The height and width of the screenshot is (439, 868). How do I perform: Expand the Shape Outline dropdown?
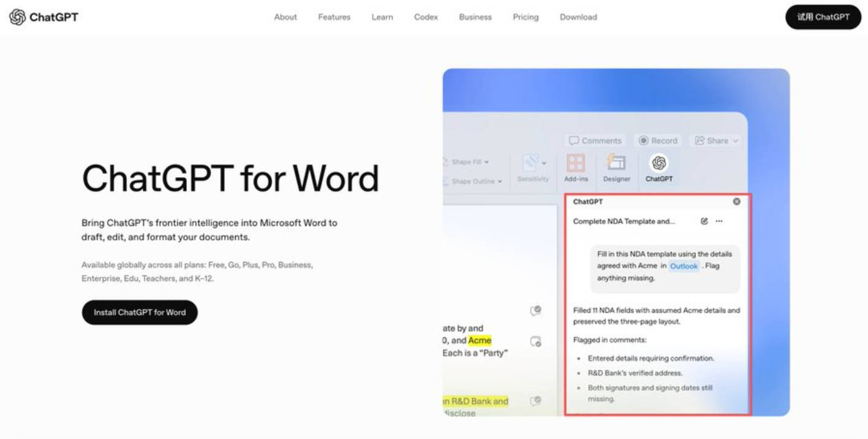click(472, 181)
